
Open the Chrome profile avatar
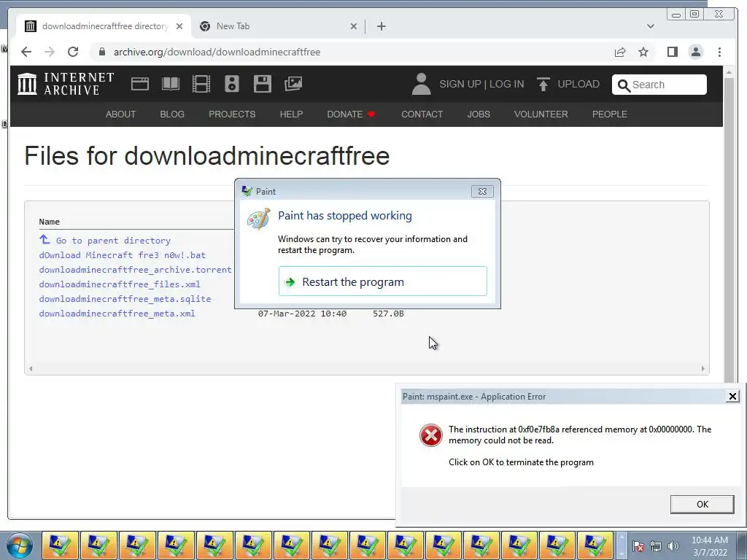click(x=696, y=52)
